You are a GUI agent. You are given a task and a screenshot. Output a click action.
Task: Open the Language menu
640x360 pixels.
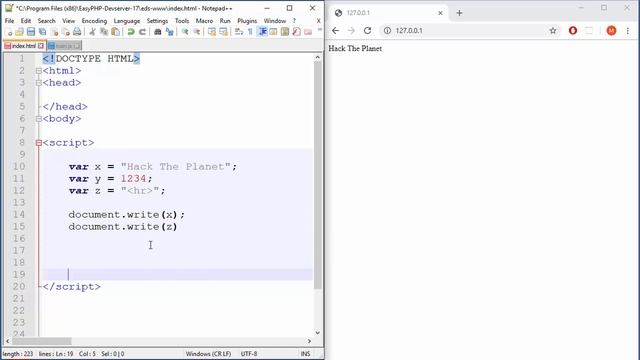(127, 20)
